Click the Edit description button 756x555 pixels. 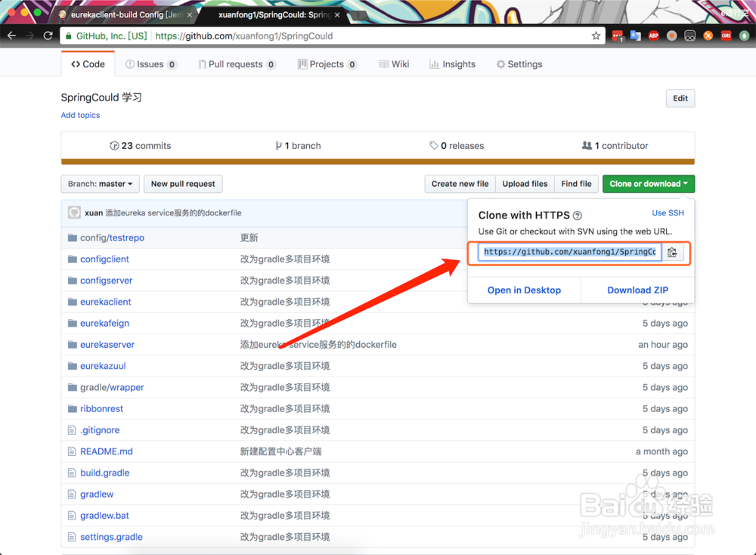click(680, 98)
